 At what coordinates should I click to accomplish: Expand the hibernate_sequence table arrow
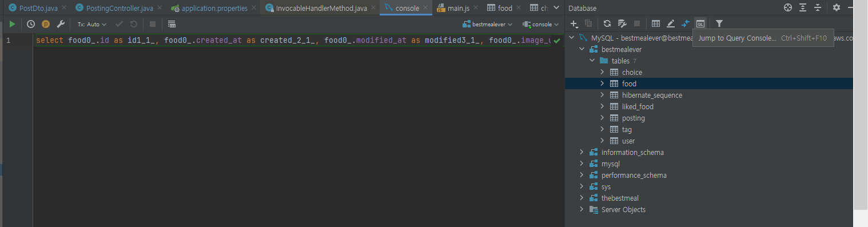(602, 95)
